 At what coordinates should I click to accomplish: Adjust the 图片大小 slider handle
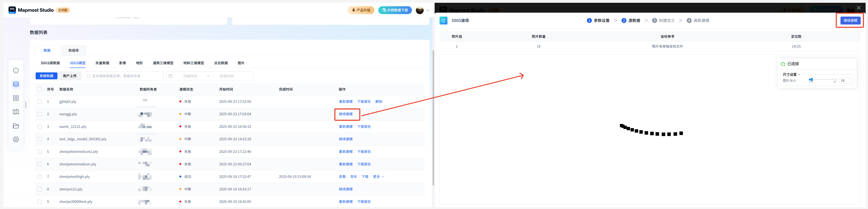811,80
